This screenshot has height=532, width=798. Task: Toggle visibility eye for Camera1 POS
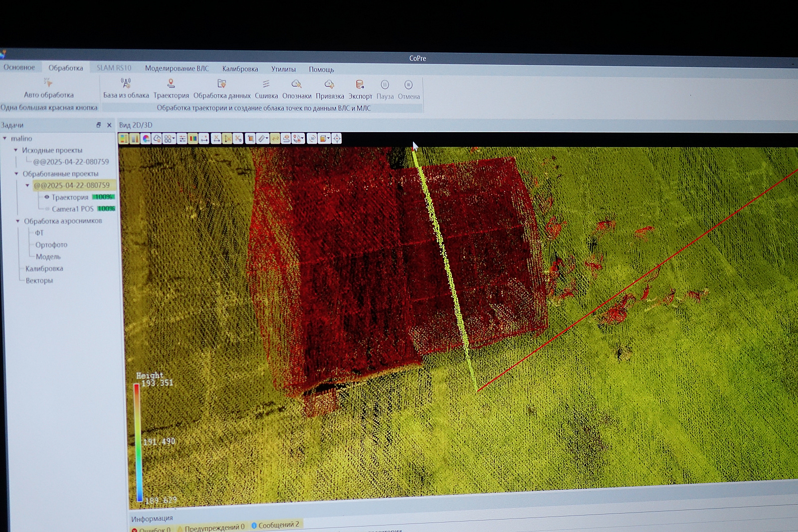coord(47,209)
